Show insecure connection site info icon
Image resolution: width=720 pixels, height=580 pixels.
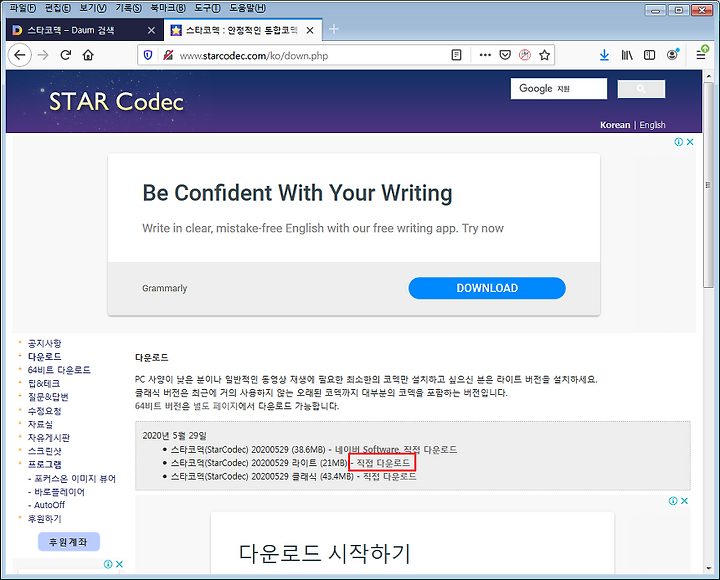(168, 56)
